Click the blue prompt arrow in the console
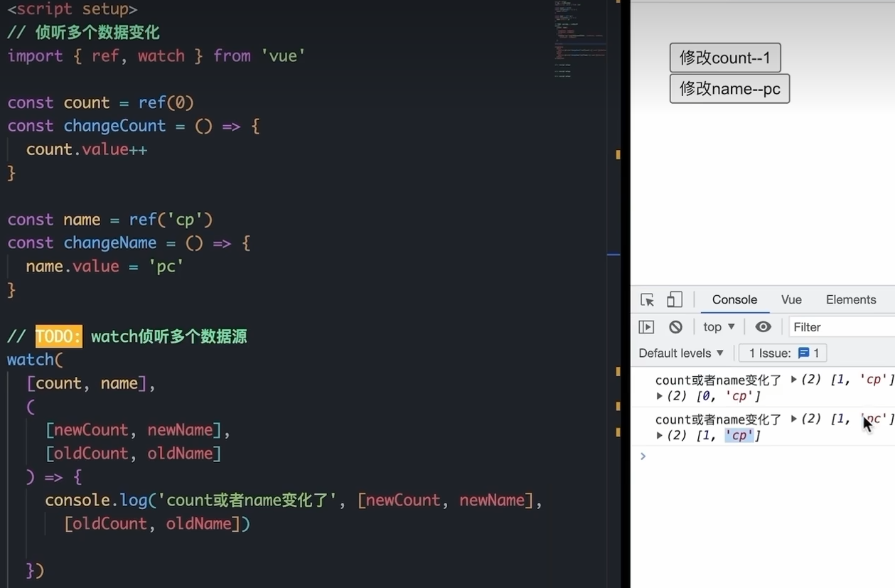This screenshot has height=588, width=895. point(643,456)
